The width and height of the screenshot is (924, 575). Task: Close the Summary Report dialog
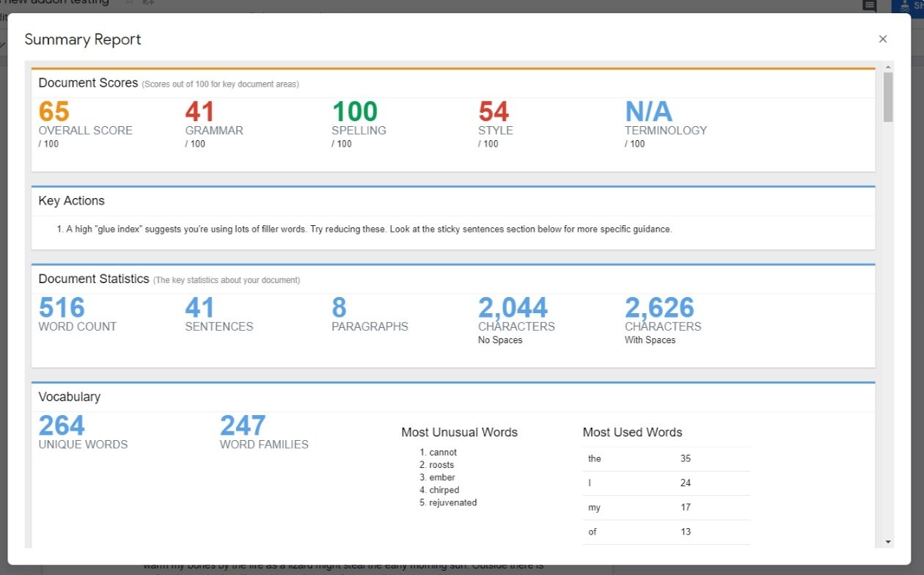coord(883,40)
